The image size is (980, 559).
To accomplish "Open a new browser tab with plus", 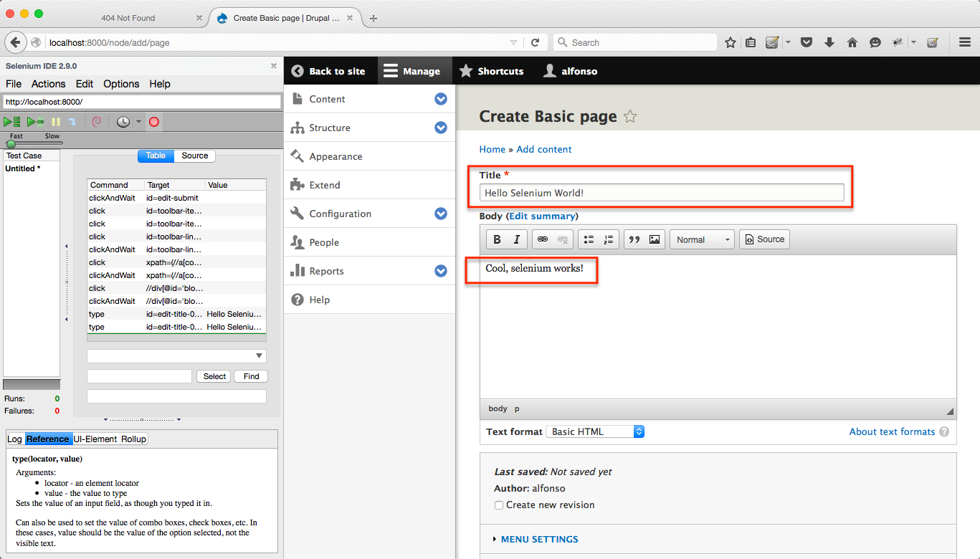I will click(x=374, y=18).
